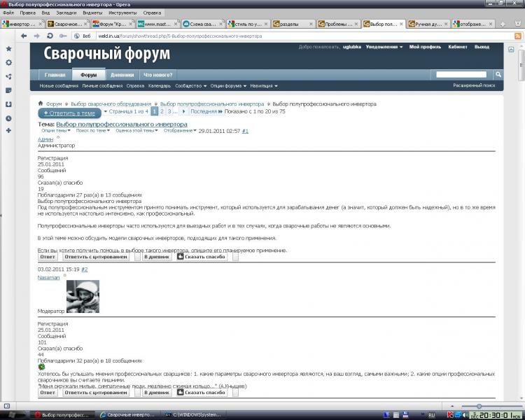
Task: Click the plus icon in Opera sidebar
Action: click(x=8, y=131)
